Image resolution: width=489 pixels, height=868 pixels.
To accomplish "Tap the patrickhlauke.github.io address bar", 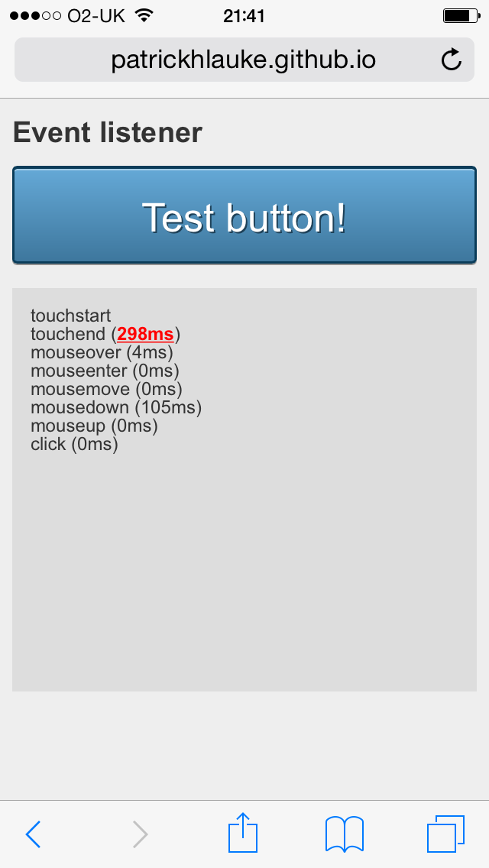I will click(x=243, y=60).
